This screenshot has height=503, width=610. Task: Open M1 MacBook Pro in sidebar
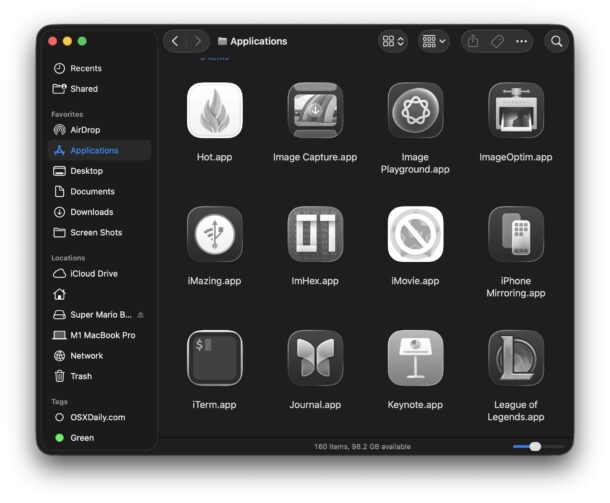tap(99, 335)
